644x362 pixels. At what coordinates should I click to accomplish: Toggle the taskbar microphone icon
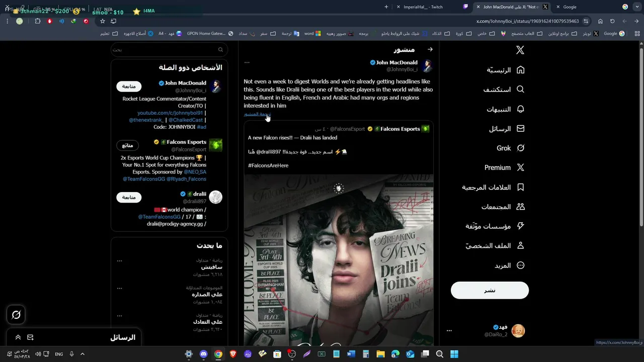[71, 354]
